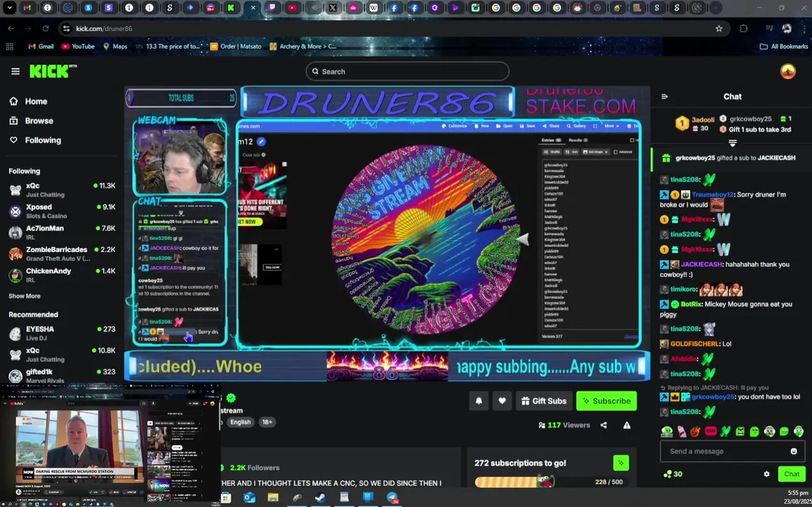The width and height of the screenshot is (812, 507).
Task: Click the 18+ tag
Action: 267,422
